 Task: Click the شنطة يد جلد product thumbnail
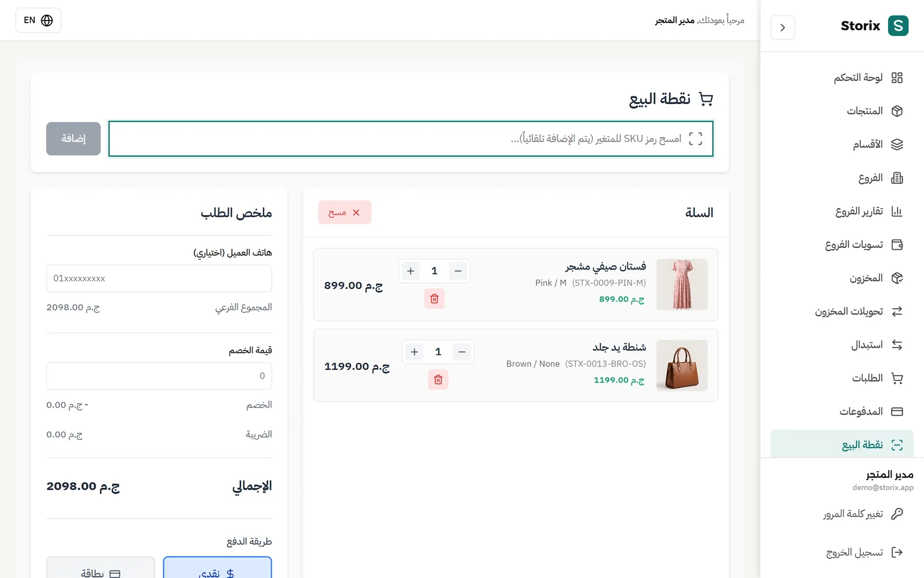coord(682,365)
